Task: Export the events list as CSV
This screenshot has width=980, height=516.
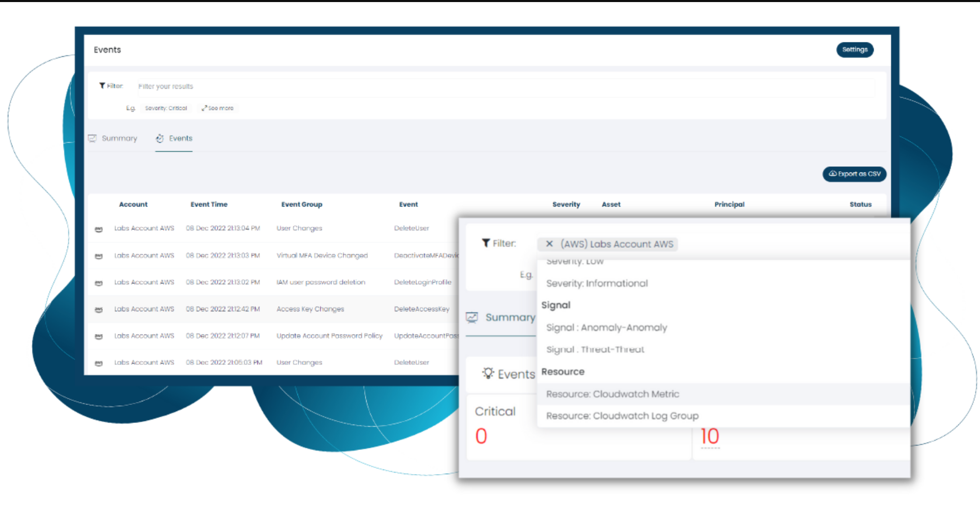Action: 855,174
